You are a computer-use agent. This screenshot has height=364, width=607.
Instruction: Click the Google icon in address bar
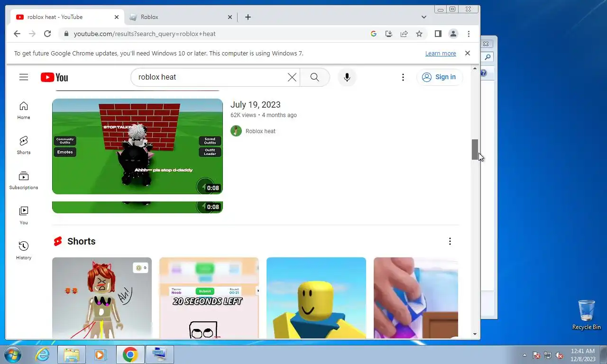click(x=374, y=34)
